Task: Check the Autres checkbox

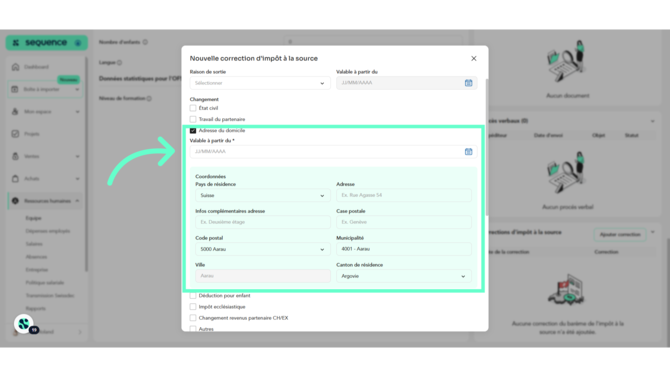Action: (x=193, y=329)
